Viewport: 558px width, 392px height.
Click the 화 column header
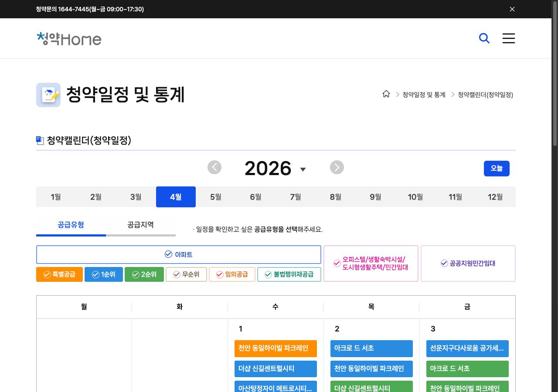click(180, 307)
